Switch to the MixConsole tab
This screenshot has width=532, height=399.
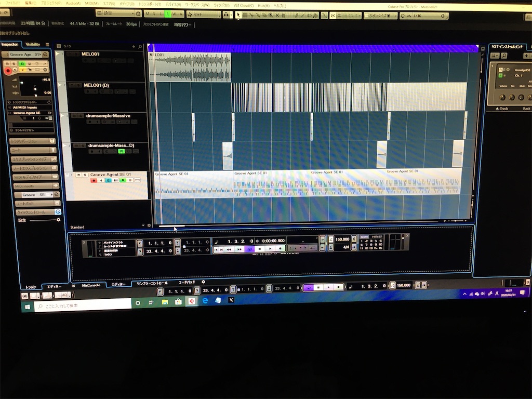pos(91,285)
